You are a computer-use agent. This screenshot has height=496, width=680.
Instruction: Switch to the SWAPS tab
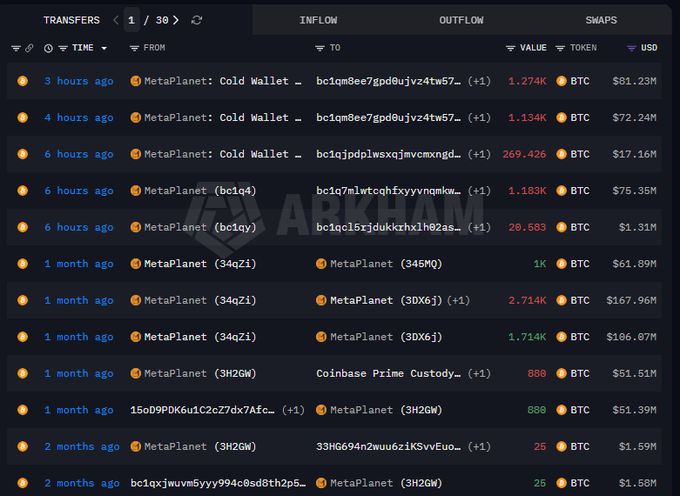click(601, 20)
